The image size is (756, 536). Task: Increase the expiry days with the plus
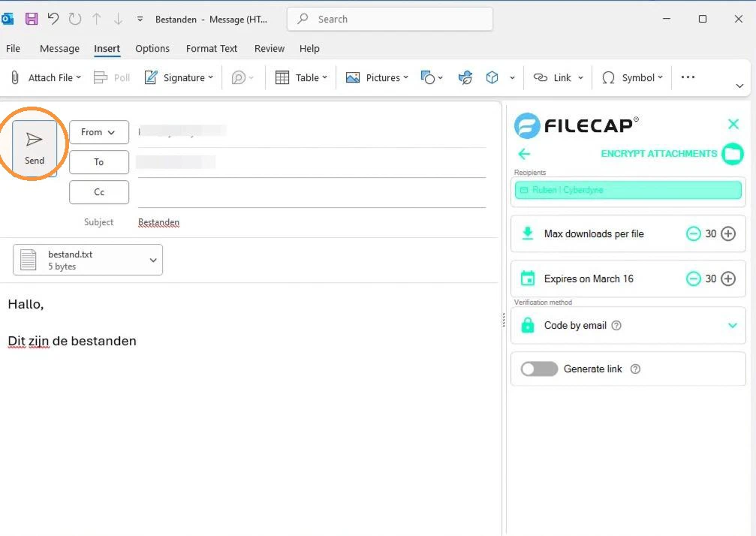(x=728, y=279)
